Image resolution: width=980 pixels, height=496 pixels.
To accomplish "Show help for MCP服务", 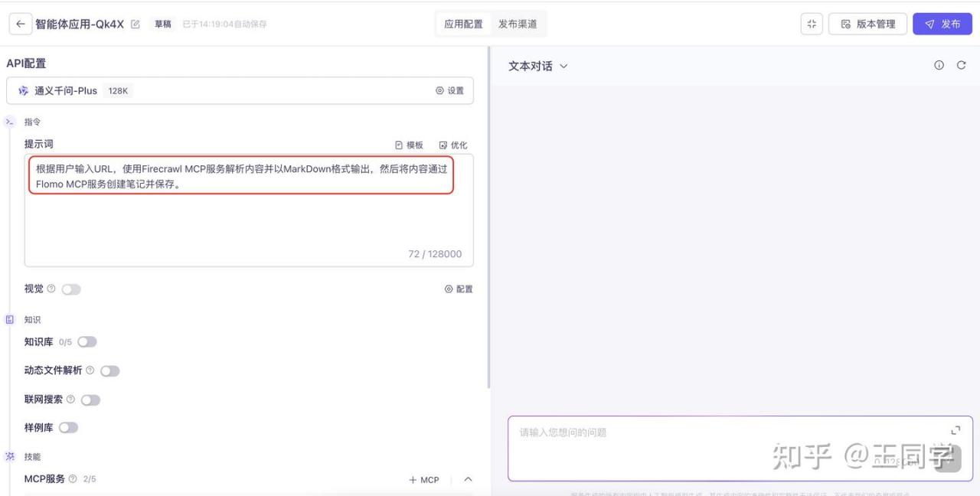I will click(73, 479).
